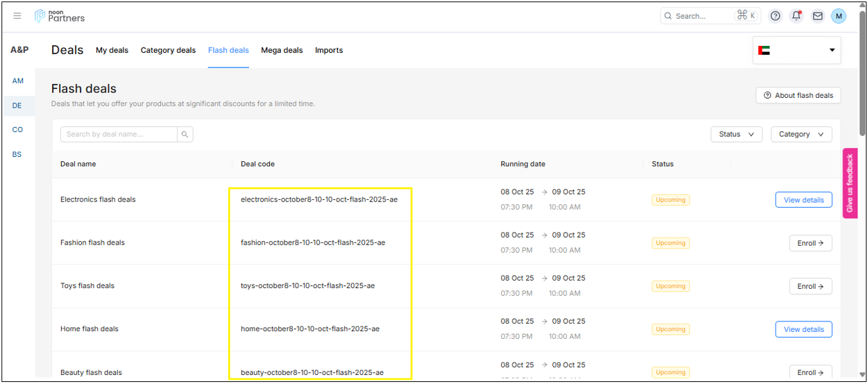Go to the Imports tab

coord(329,50)
